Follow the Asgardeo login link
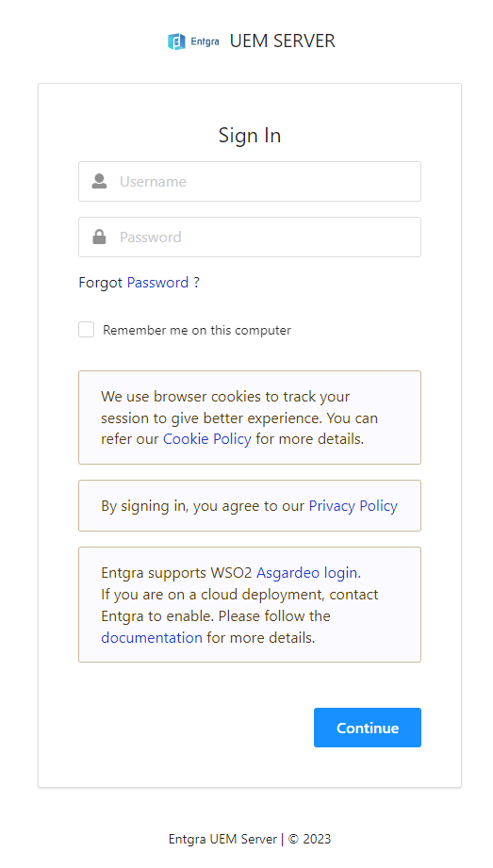 (308, 572)
